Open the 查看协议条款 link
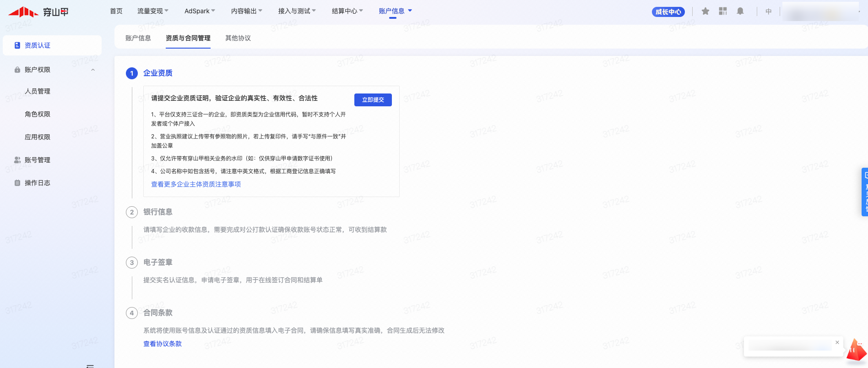This screenshot has height=368, width=868. [x=163, y=344]
